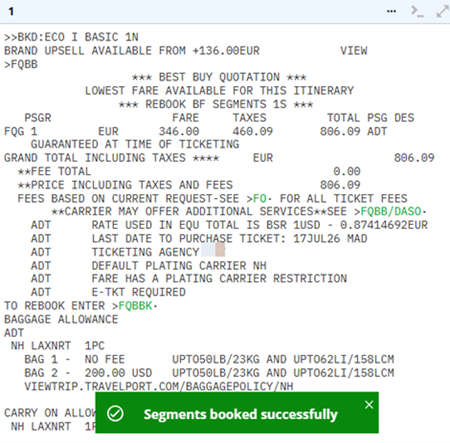Click the Segments booked successfully message text
Viewport: 450px width, 443px height.
tap(240, 414)
